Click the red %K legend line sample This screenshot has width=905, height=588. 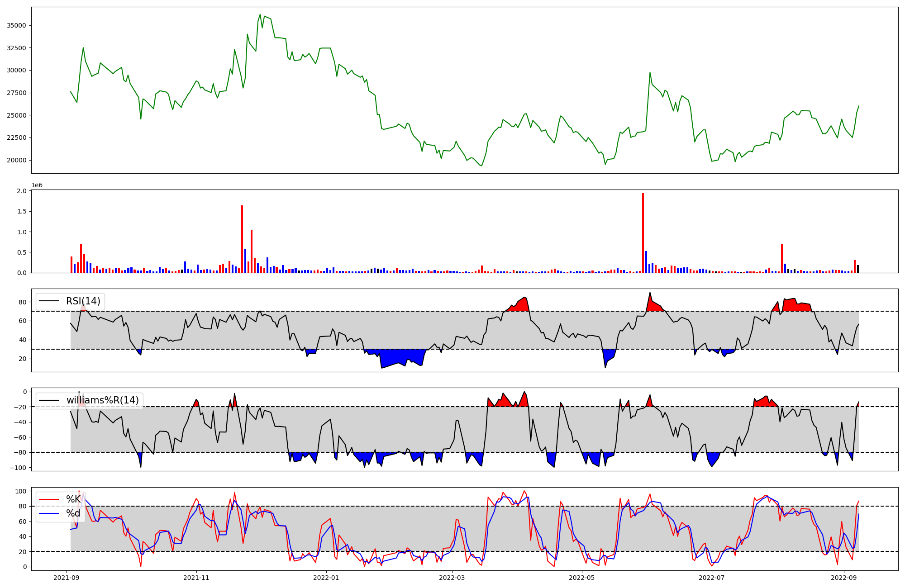(49, 499)
